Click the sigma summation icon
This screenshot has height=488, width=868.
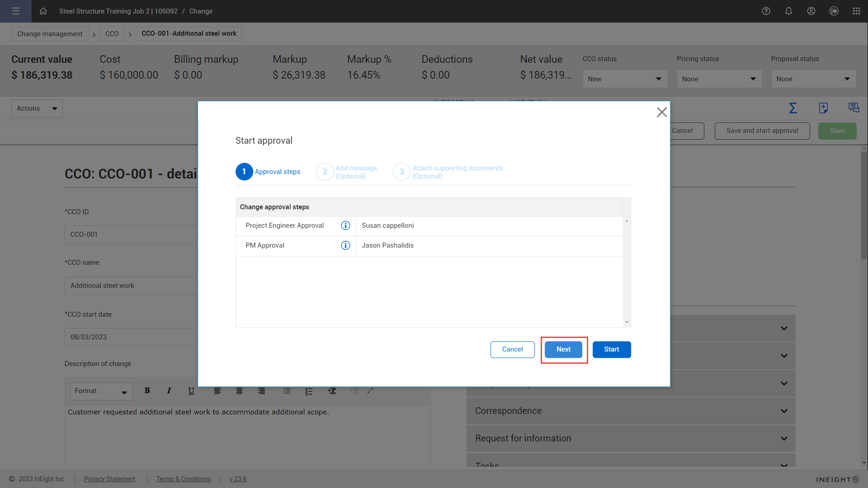[793, 108]
